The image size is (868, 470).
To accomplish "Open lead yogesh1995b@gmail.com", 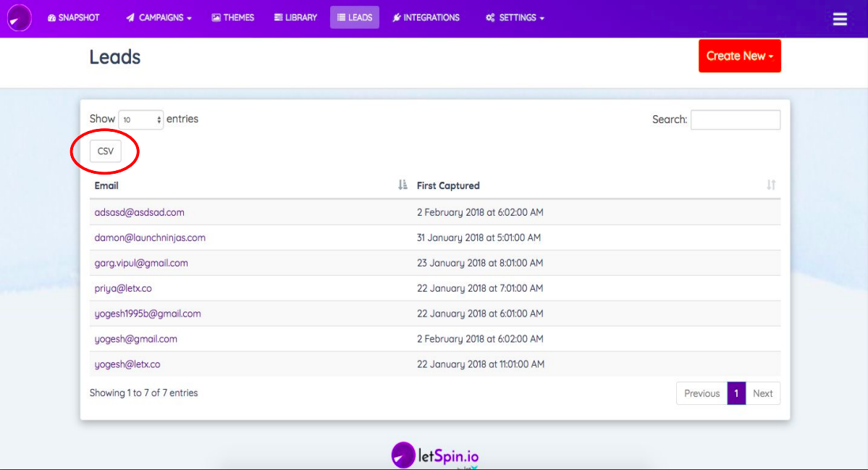I will pos(148,314).
